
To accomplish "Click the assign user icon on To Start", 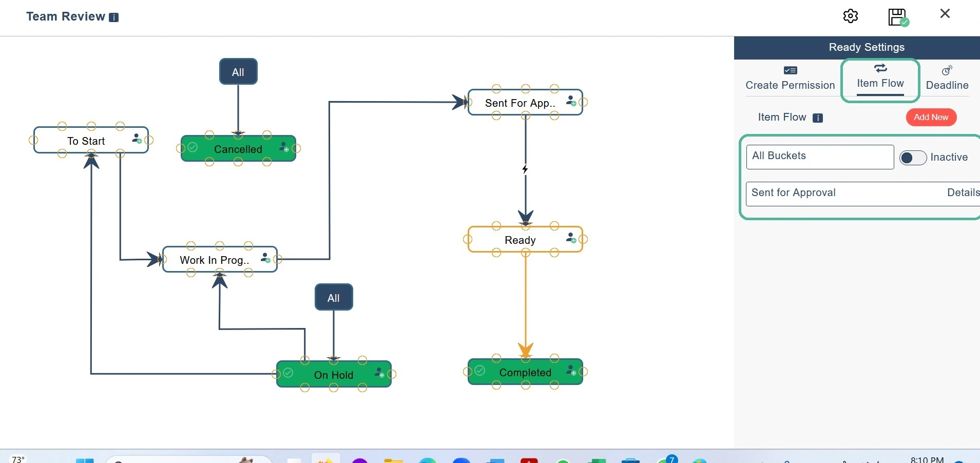I will tap(137, 139).
